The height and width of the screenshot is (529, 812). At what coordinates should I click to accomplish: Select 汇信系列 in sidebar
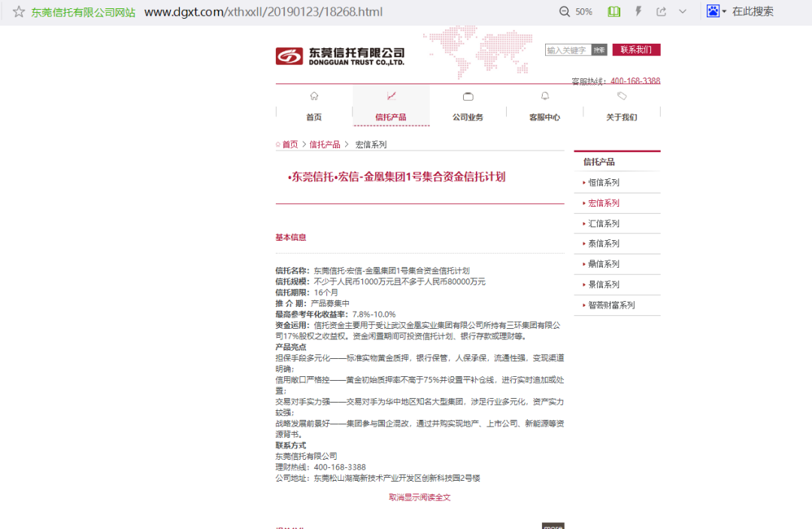click(x=604, y=223)
